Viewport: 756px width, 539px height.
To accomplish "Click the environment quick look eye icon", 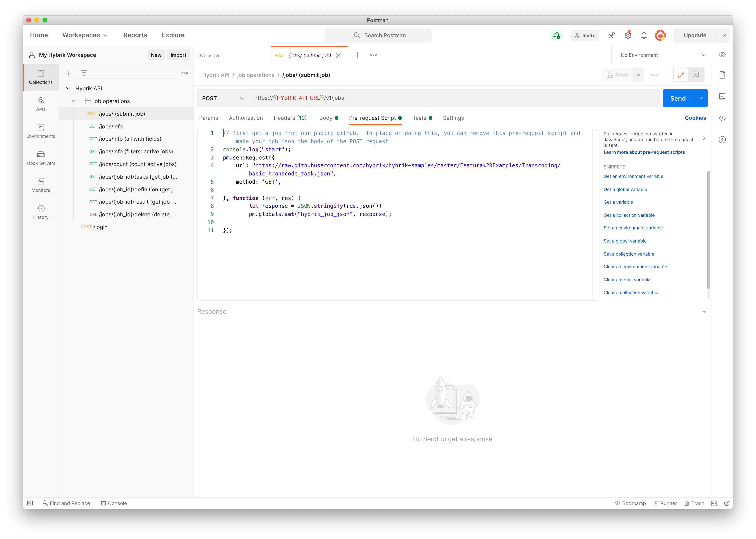I will coord(722,55).
